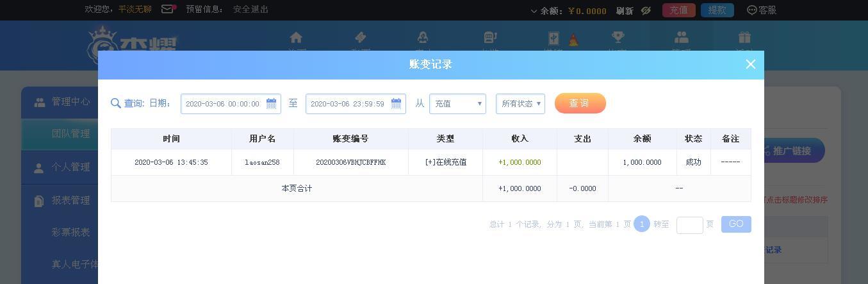The height and width of the screenshot is (284, 868).
Task: Click the 安全退出 logout link
Action: (251, 10)
